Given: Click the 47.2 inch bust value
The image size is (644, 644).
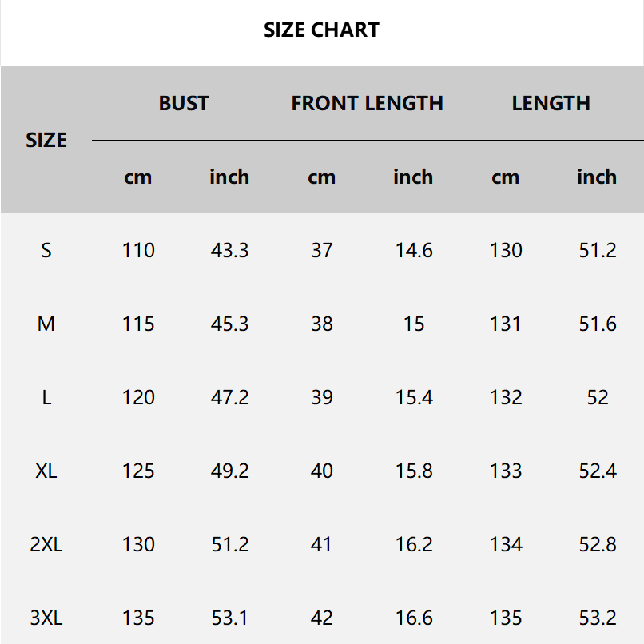Looking at the screenshot, I should click(229, 397).
